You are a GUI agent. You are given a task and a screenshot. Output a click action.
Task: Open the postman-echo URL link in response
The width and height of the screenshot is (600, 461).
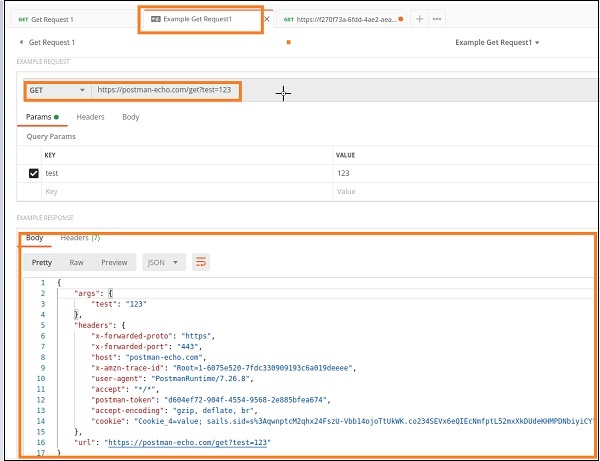tap(187, 442)
